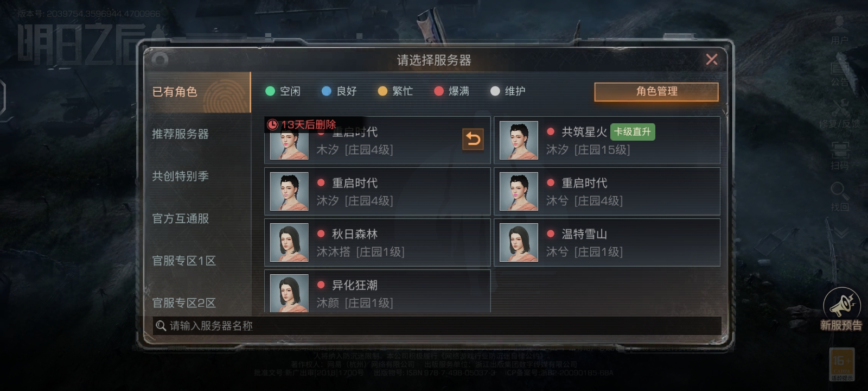Click the 扫码 scan code icon
Image resolution: width=868 pixels, height=391 pixels.
(840, 150)
